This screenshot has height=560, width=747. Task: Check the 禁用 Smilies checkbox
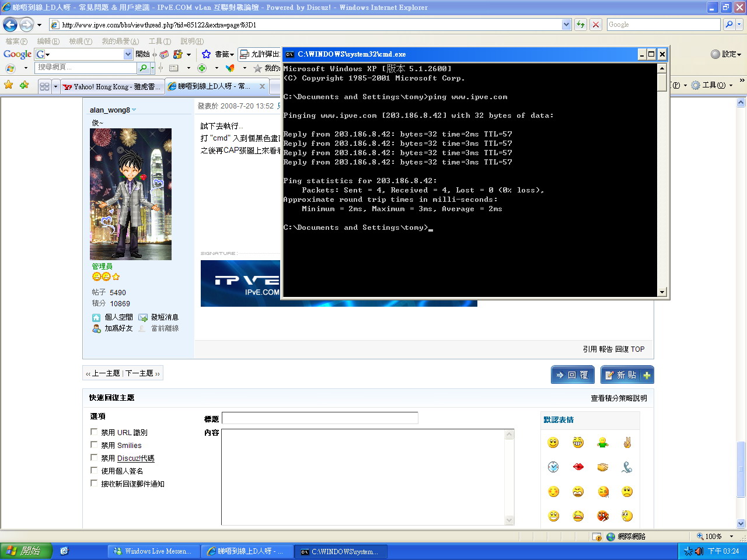click(94, 445)
